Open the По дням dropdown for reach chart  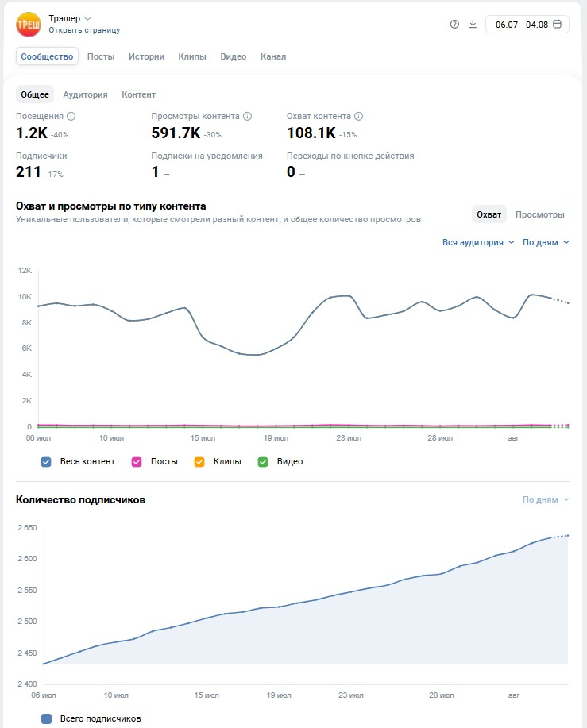click(546, 242)
